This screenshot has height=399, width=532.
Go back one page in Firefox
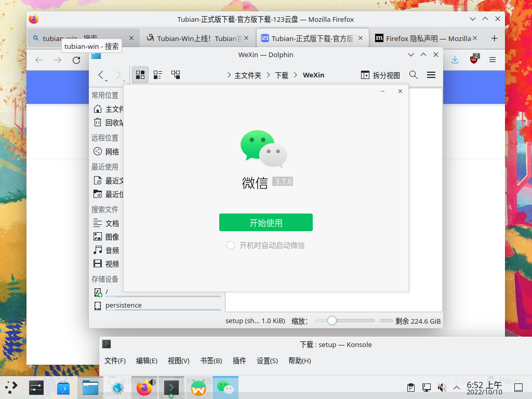pyautogui.click(x=39, y=60)
